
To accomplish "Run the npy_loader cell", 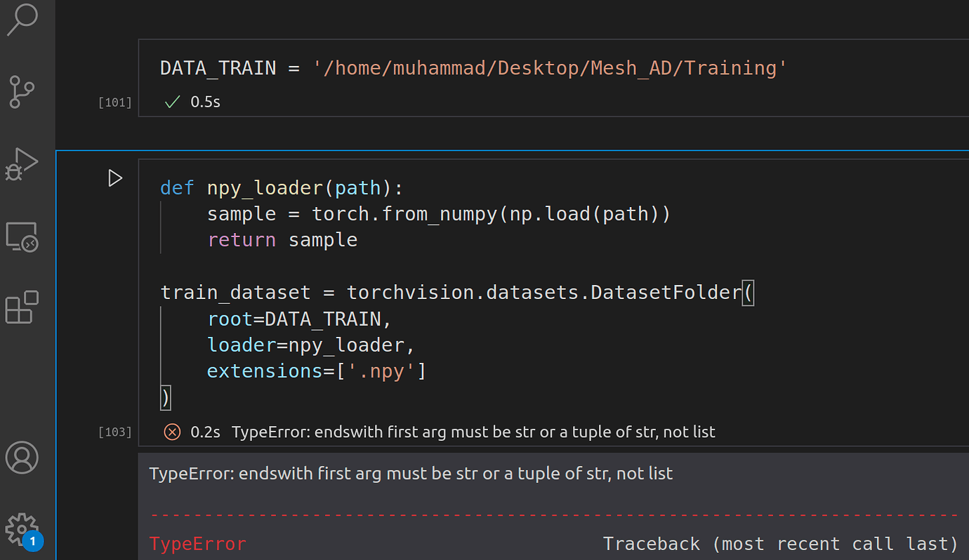I will tap(115, 178).
